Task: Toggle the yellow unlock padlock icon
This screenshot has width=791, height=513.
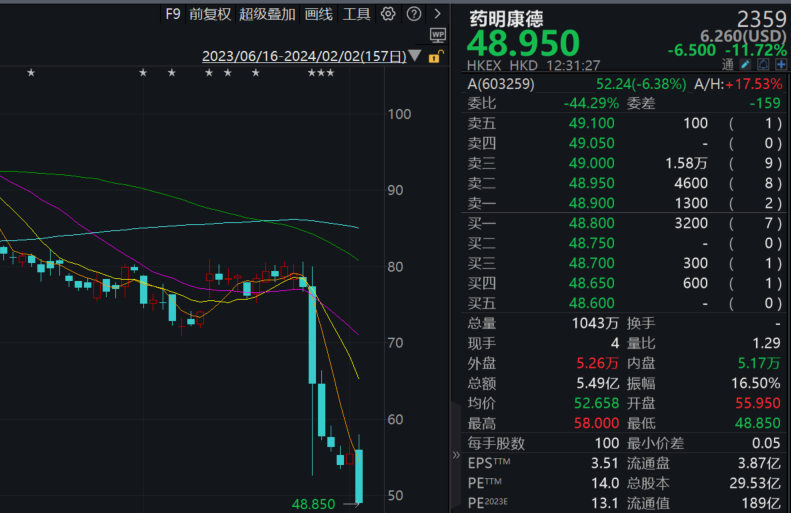Action: tap(435, 56)
